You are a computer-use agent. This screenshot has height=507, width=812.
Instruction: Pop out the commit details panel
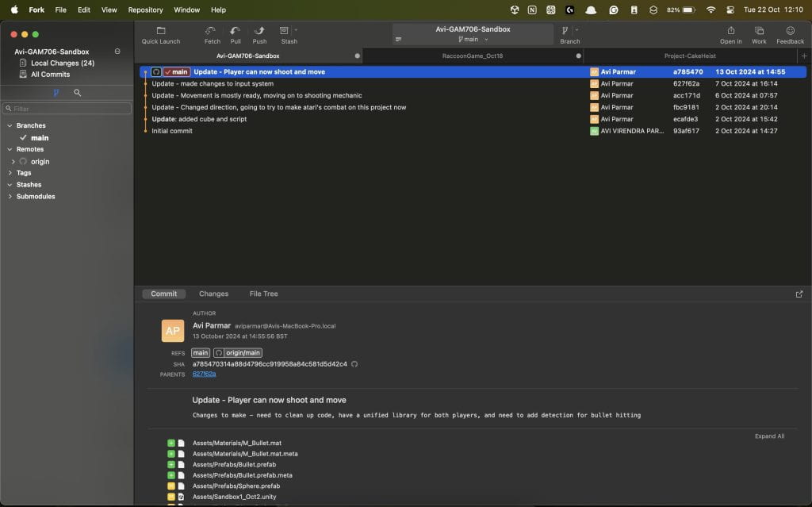[799, 294]
